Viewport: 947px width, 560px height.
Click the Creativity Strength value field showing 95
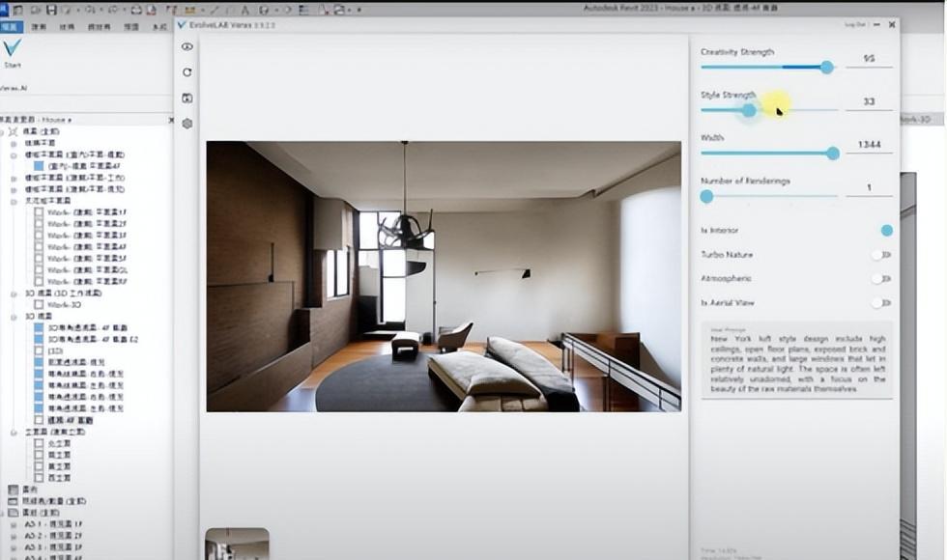coord(869,59)
